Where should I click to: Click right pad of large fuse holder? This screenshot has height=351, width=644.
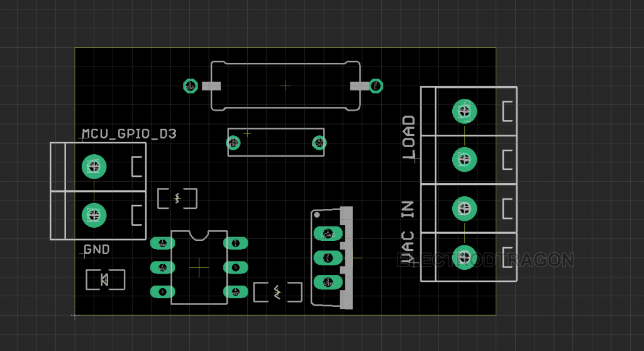point(376,86)
